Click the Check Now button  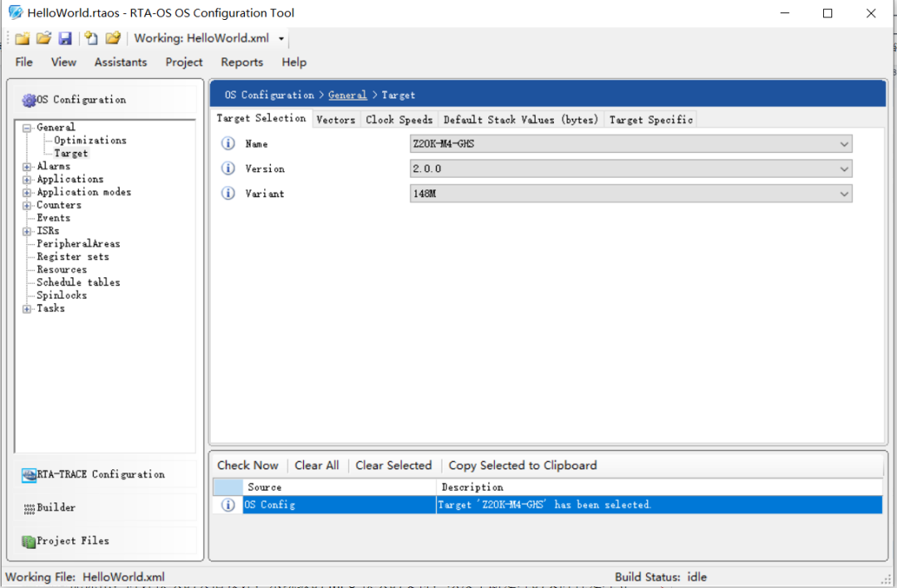point(248,465)
